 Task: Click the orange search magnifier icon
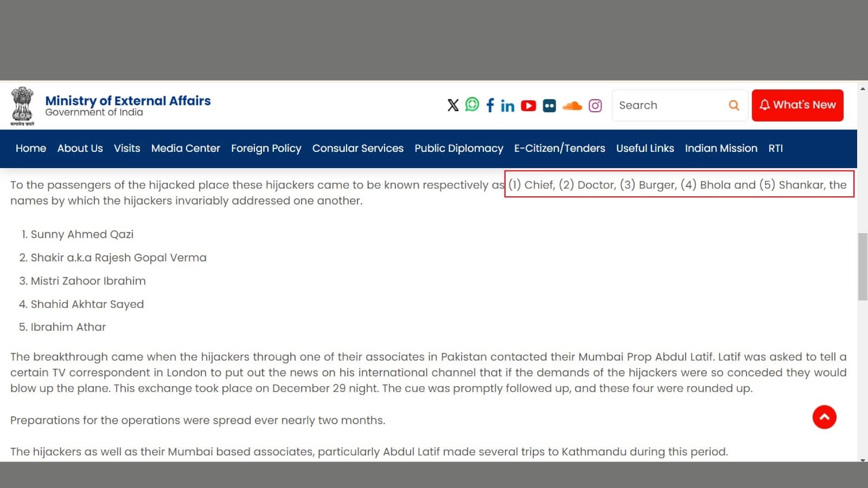[x=734, y=105]
